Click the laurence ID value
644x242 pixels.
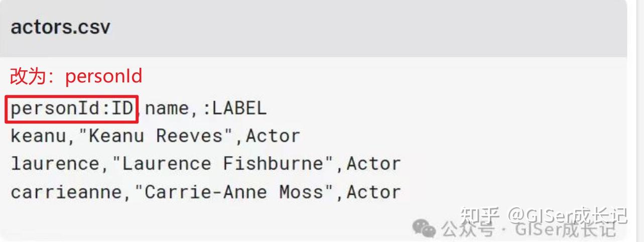55,164
